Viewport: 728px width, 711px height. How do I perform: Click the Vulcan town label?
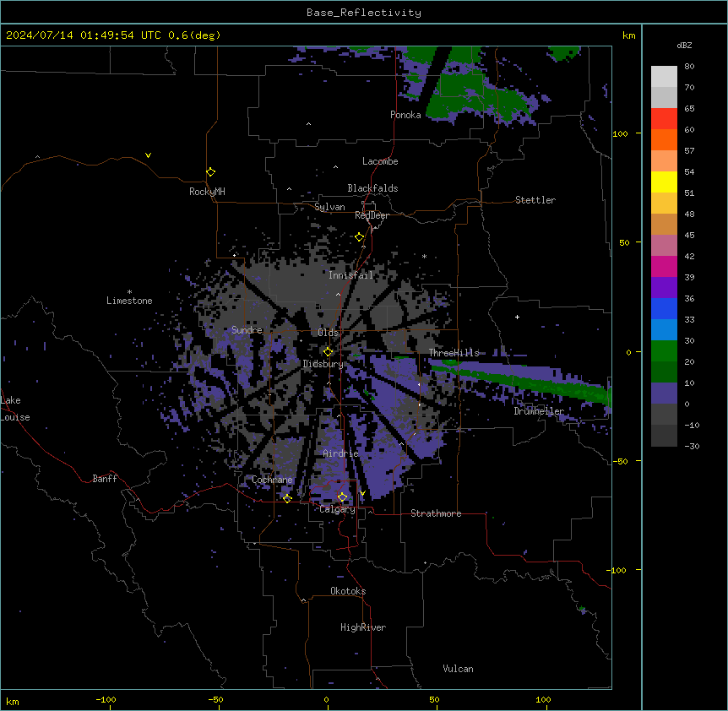458,669
